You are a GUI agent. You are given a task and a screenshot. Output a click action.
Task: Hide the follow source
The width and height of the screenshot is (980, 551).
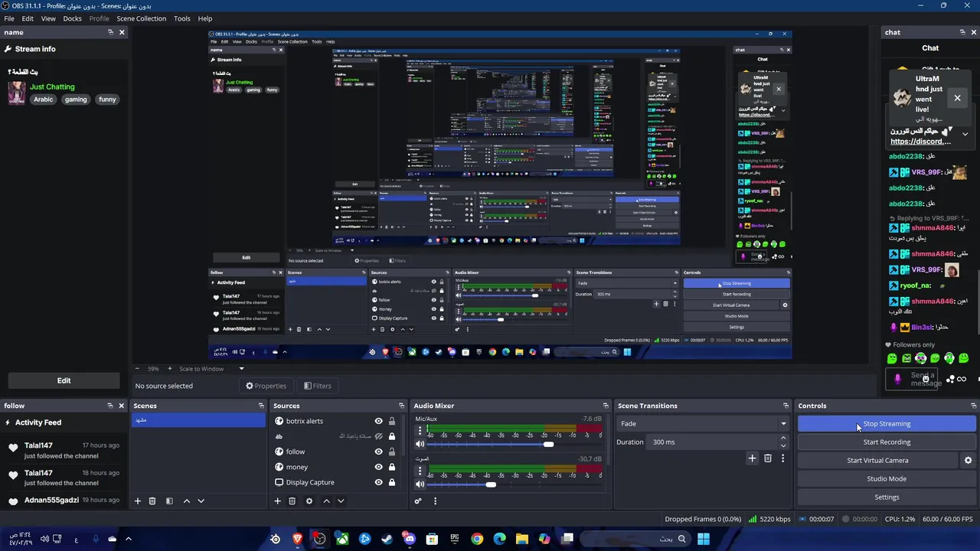click(x=378, y=452)
